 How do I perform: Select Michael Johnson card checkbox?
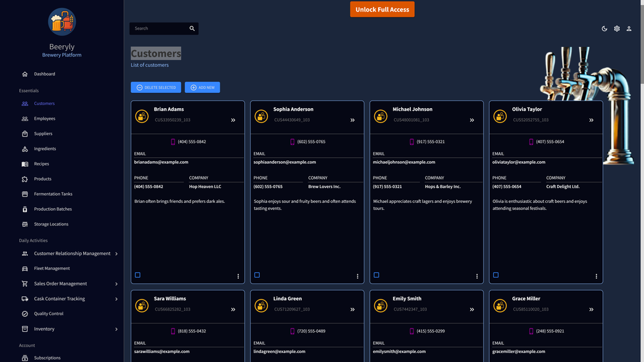(x=376, y=275)
